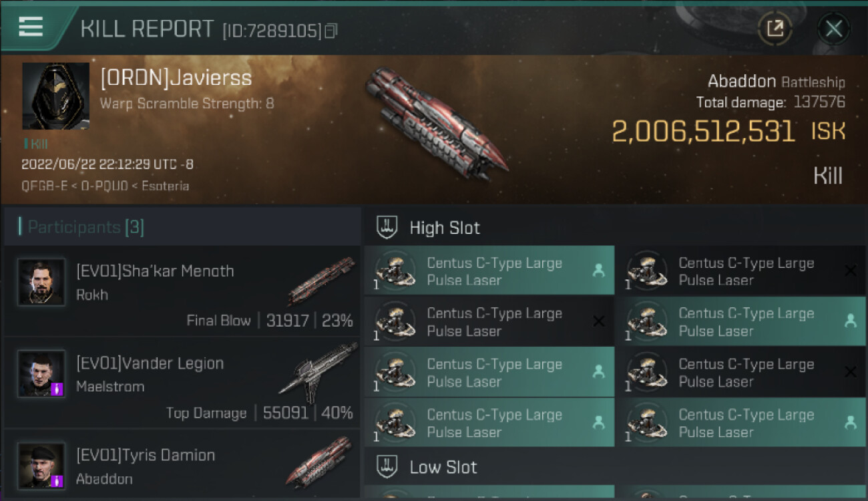Click Javierss pilot portrait
Viewport: 868px width, 501px height.
click(55, 96)
